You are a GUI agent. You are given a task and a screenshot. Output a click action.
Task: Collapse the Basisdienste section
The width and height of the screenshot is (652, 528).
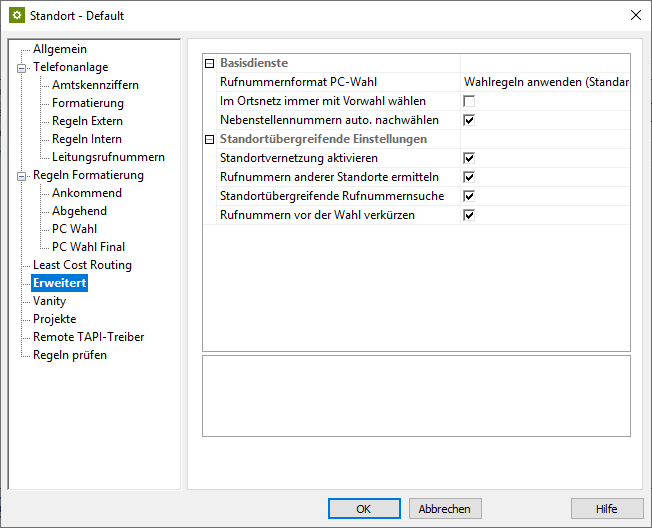(x=210, y=63)
